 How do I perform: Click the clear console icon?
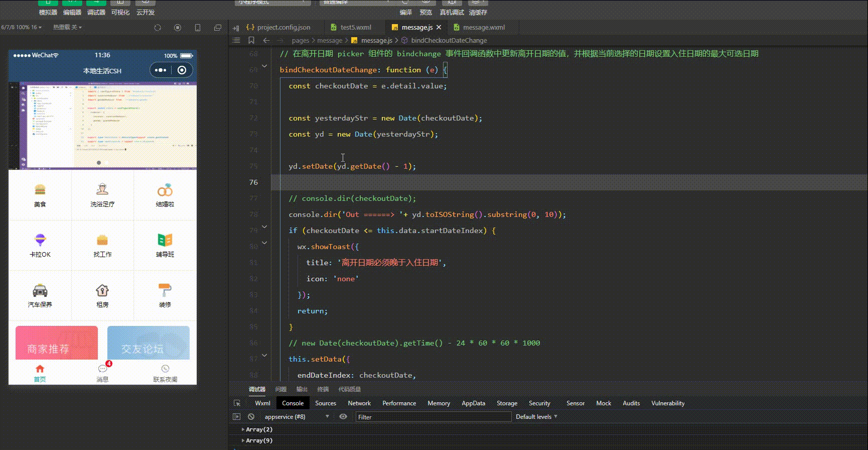click(251, 417)
